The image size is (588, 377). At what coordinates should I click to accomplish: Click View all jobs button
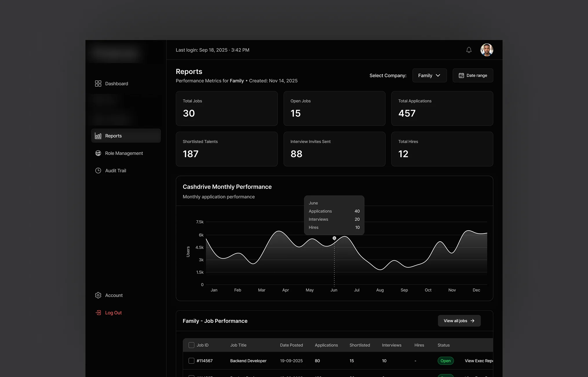(459, 321)
